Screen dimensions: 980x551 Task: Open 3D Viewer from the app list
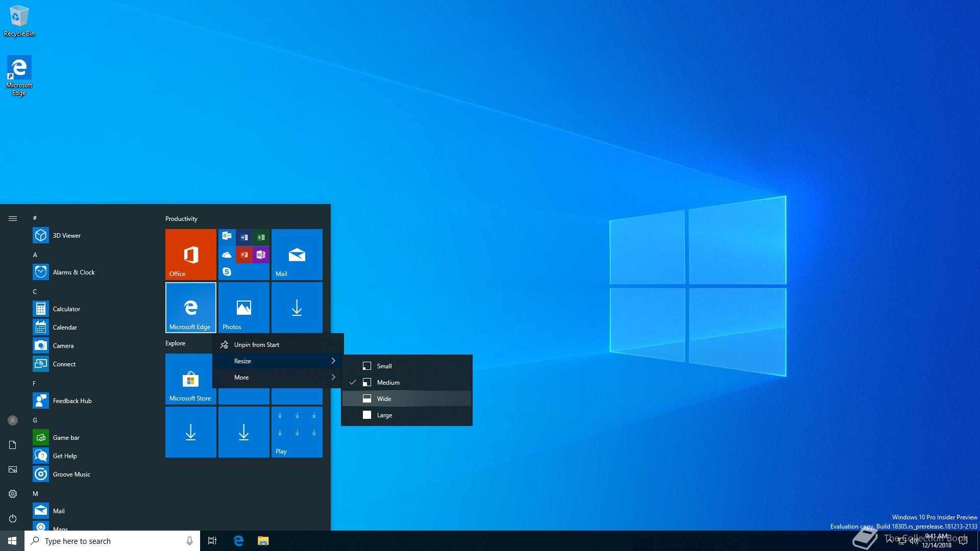tap(66, 235)
